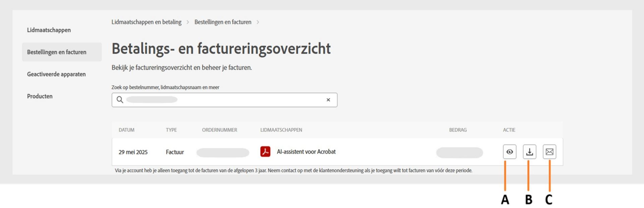Click the chevron after the first breadcrumb
Viewport: 644px width, 208px height.
coord(188,22)
